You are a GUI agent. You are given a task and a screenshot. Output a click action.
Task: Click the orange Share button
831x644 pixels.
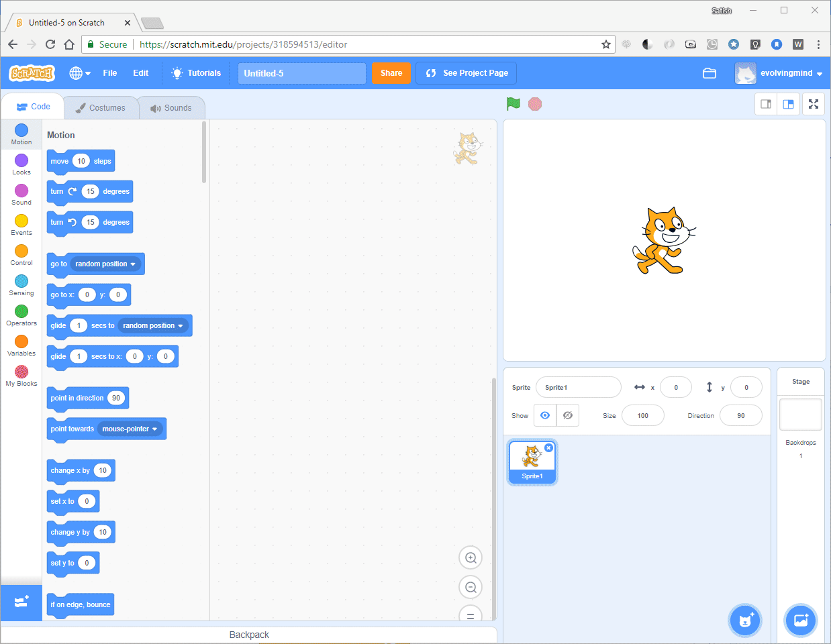pos(391,73)
